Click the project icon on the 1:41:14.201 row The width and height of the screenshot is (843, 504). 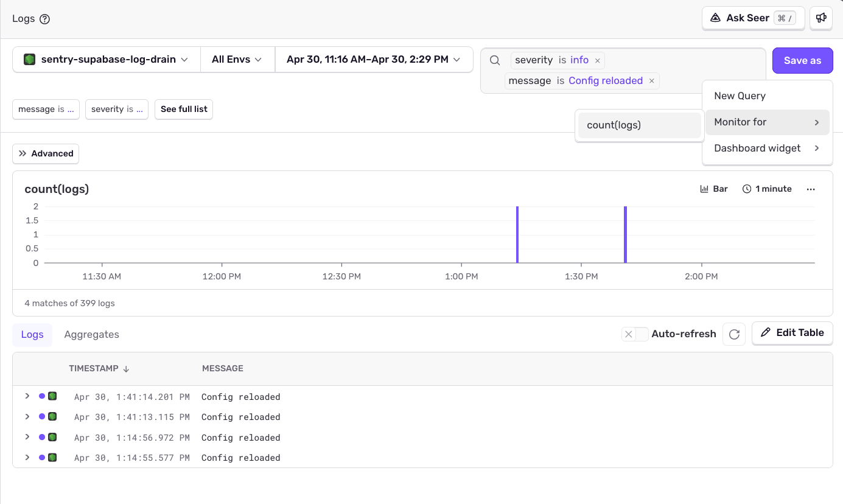pyautogui.click(x=52, y=396)
